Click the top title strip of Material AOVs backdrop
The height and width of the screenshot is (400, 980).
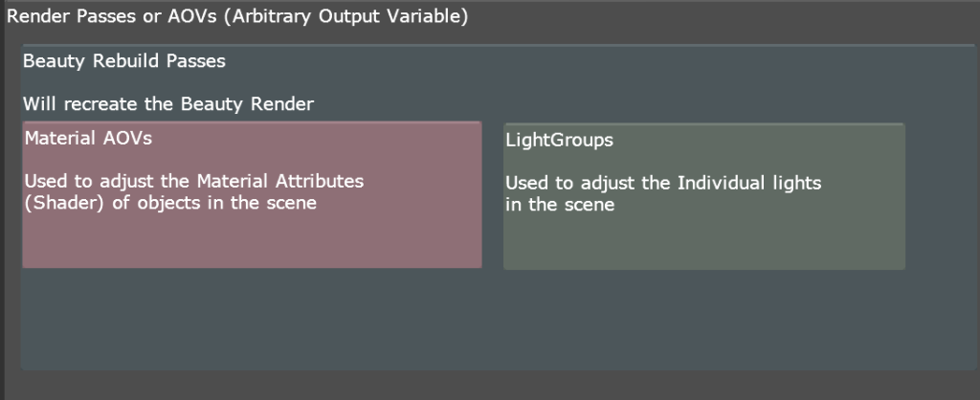coord(252,124)
